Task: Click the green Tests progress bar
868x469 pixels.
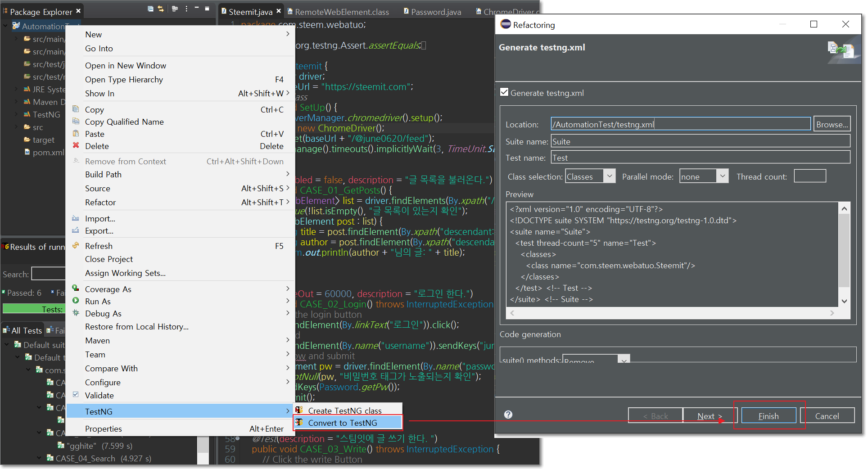Action: (x=34, y=309)
